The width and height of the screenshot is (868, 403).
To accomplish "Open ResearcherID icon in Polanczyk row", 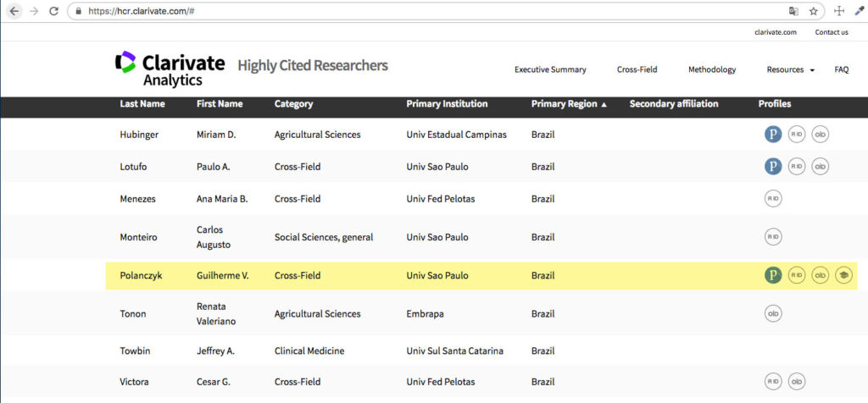I will (x=797, y=275).
